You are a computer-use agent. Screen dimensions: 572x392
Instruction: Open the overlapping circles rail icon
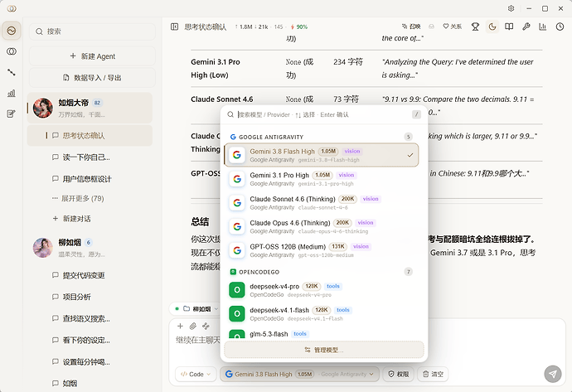(12, 51)
